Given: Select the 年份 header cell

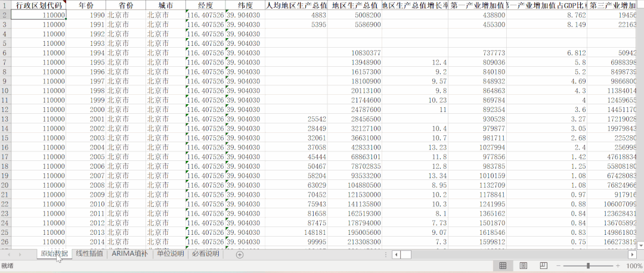Looking at the screenshot, I should point(86,5).
